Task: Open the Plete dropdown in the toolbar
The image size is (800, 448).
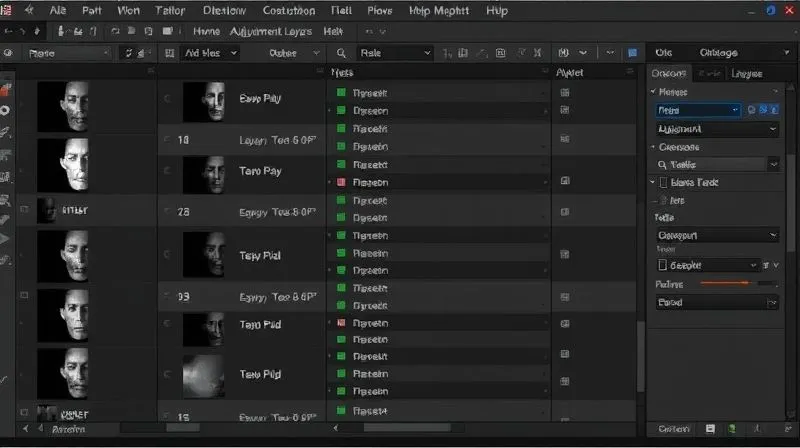Action: click(x=68, y=53)
